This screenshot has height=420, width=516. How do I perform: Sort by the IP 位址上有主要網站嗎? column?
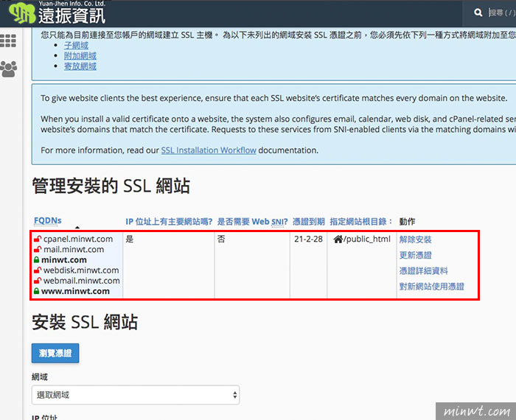[169, 222]
